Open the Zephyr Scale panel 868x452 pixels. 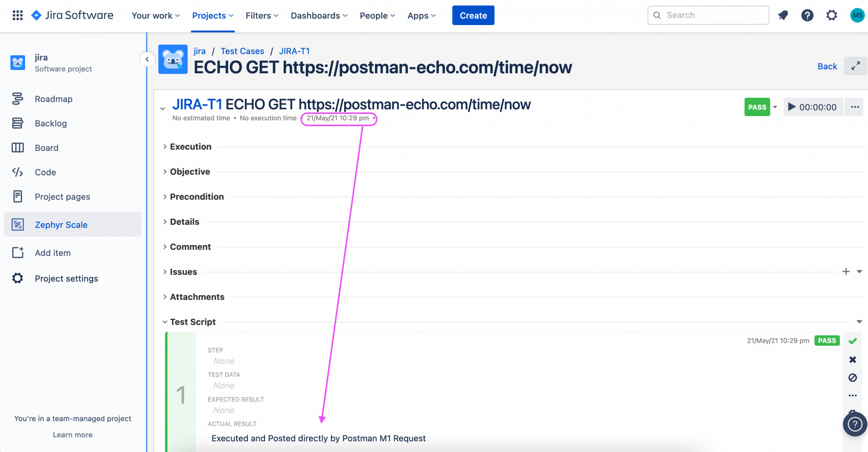point(61,225)
